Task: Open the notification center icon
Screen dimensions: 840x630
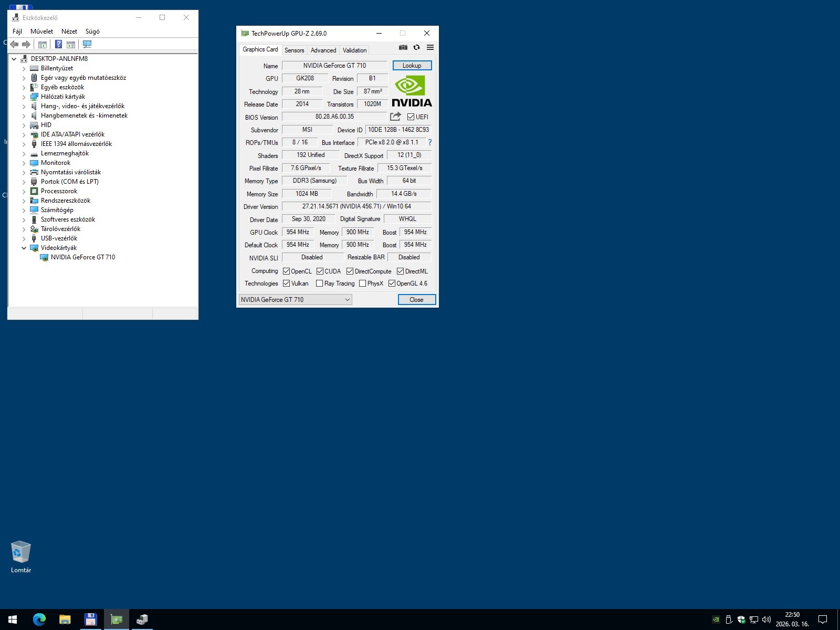Action: point(823,619)
